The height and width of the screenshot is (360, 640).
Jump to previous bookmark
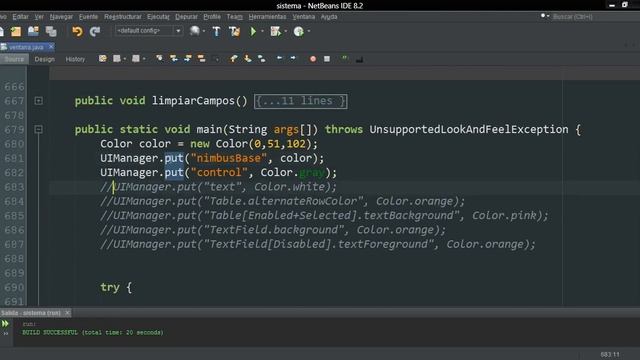[233, 59]
